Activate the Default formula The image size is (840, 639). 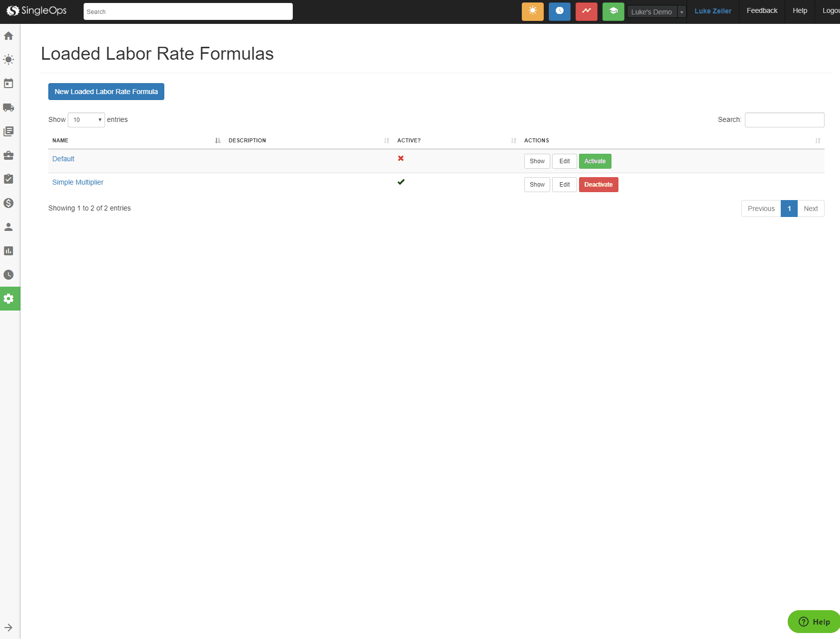(x=595, y=161)
